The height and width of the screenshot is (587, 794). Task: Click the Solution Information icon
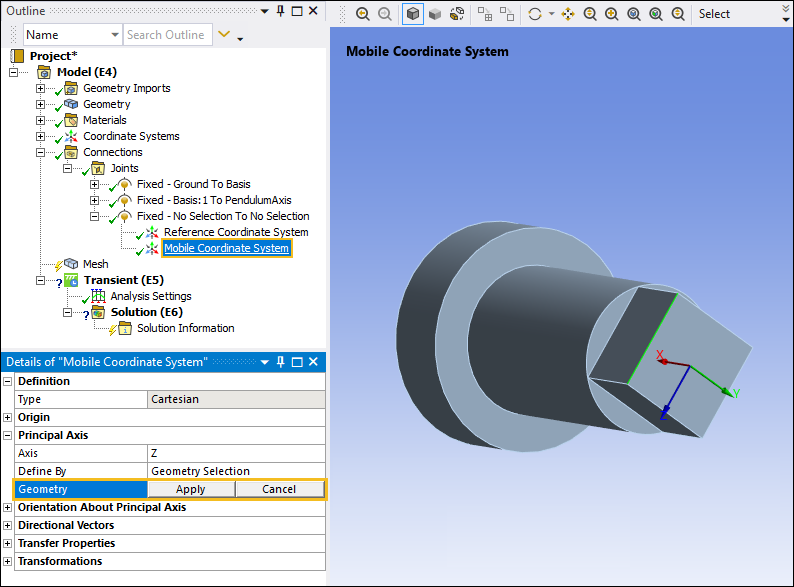125,328
